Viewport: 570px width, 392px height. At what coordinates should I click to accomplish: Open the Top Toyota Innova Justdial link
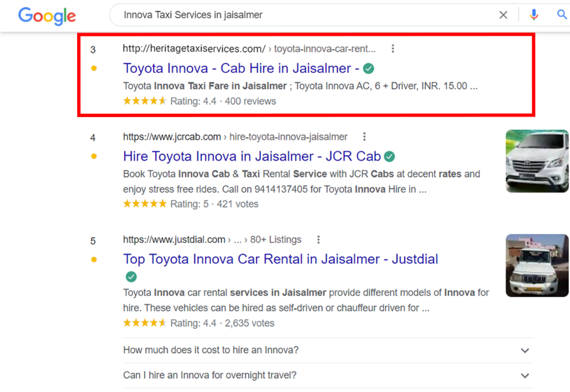click(x=280, y=259)
